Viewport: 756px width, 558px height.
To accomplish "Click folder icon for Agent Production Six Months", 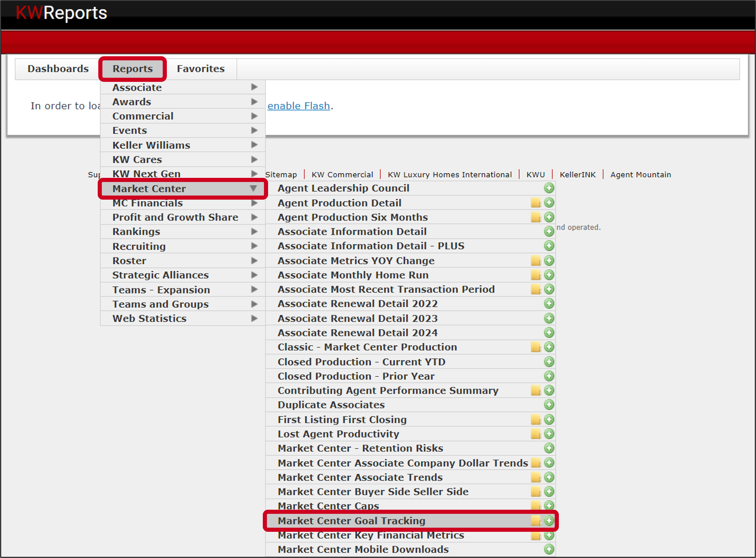I will (536, 217).
